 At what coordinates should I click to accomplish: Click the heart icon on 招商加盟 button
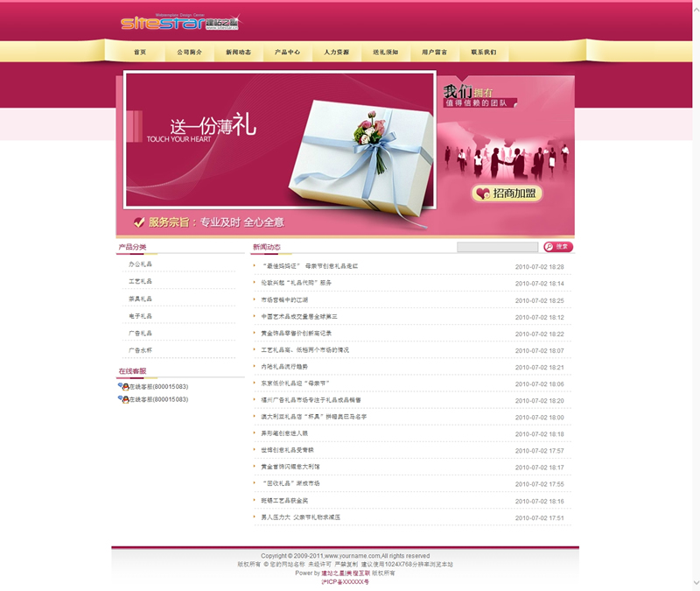click(482, 193)
